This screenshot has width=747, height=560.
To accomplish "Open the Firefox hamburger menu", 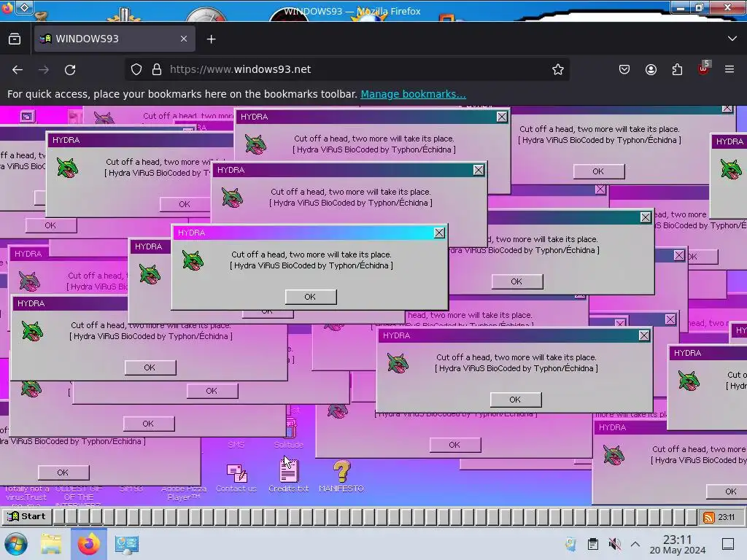I will (x=729, y=69).
